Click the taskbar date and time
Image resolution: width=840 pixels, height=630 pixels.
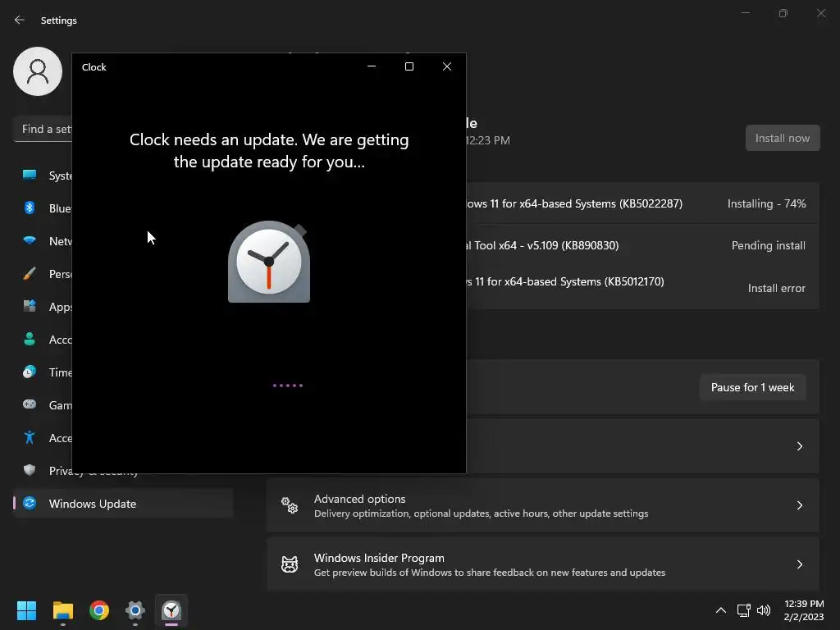(804, 610)
